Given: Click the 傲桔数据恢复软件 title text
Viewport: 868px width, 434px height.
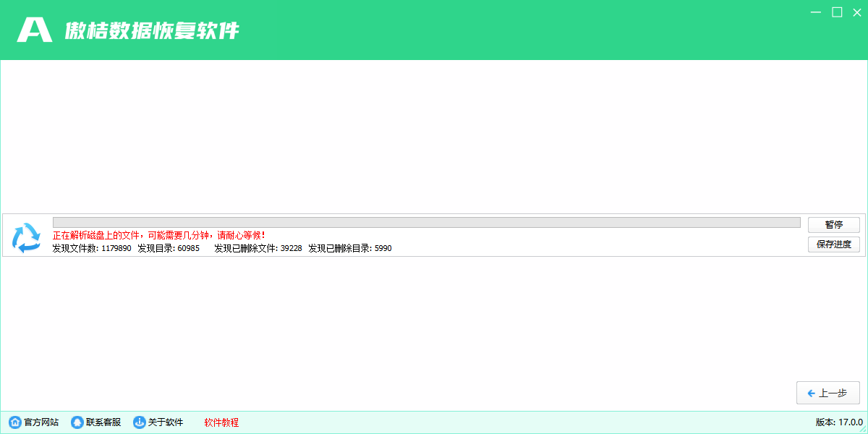Looking at the screenshot, I should (152, 30).
